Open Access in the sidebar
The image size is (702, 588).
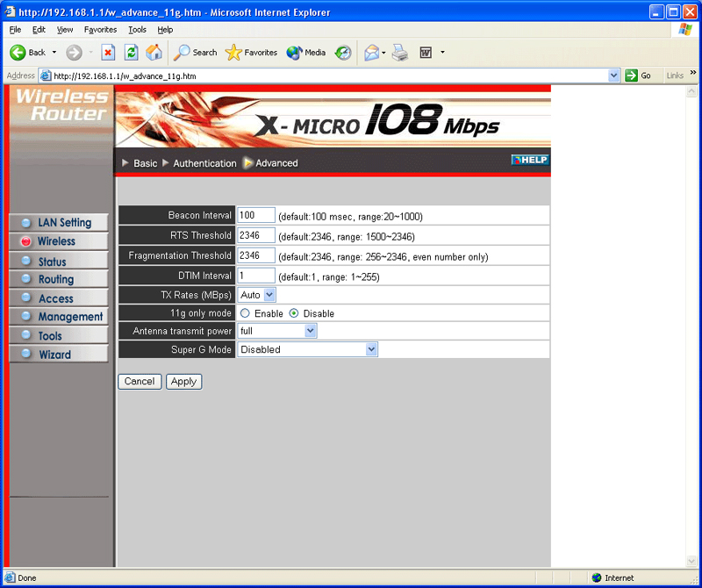coord(59,298)
